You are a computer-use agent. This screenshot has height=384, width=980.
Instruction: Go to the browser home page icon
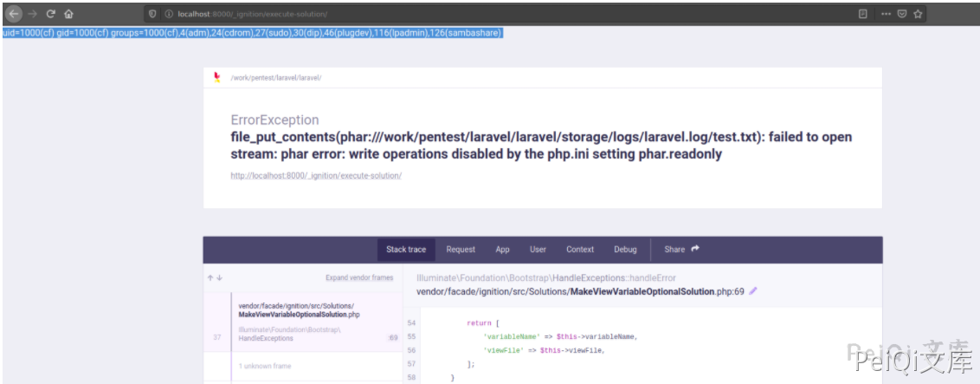(x=68, y=14)
